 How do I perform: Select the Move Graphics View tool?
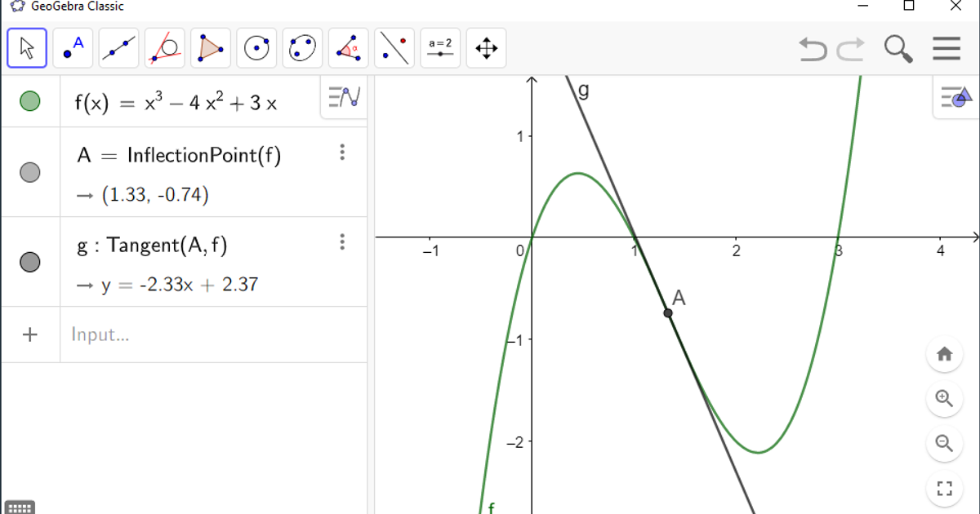(x=486, y=47)
